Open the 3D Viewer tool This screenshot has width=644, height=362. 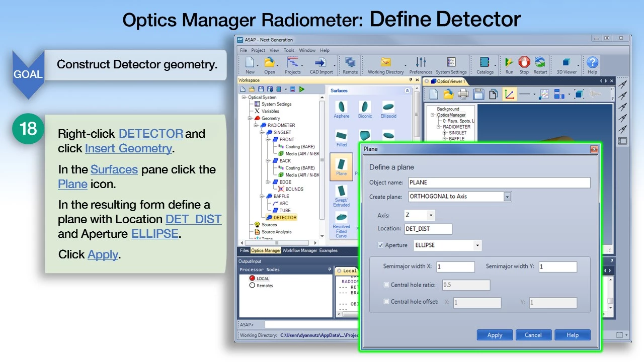click(566, 63)
